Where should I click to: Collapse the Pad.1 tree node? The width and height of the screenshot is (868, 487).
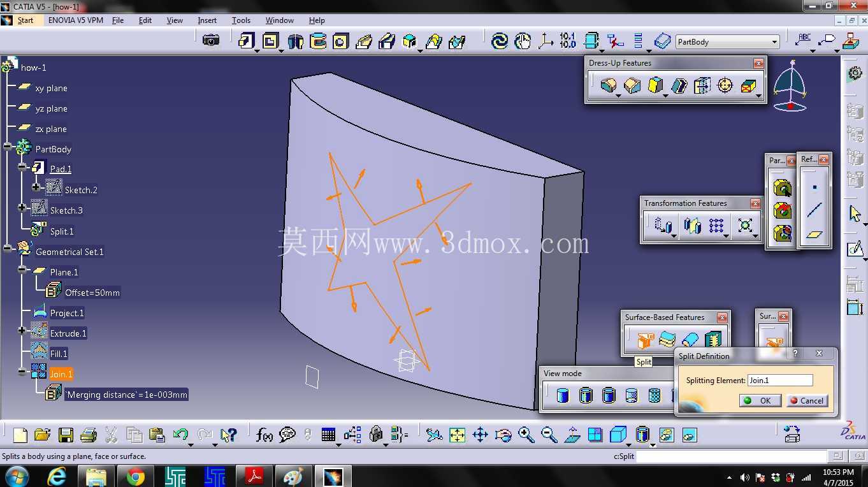(22, 167)
